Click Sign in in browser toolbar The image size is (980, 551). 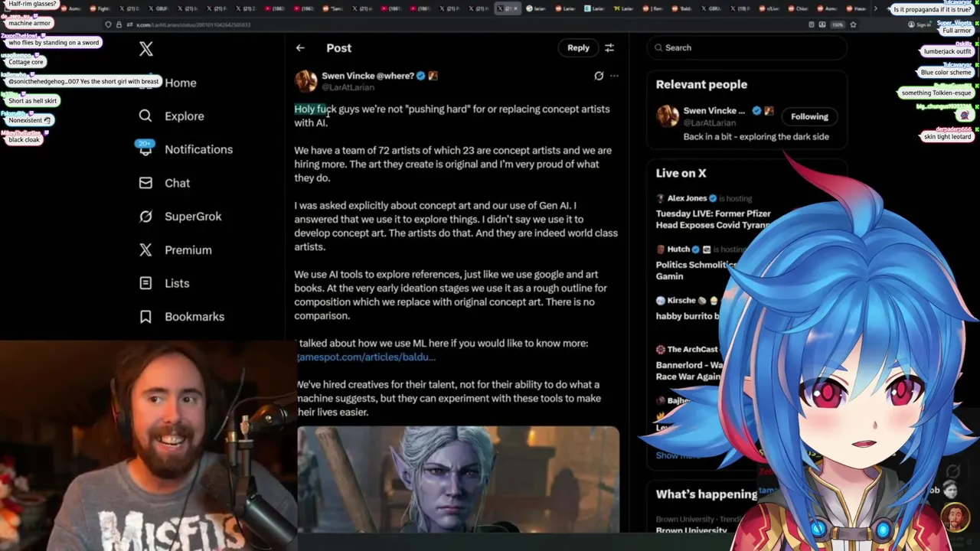tap(921, 24)
